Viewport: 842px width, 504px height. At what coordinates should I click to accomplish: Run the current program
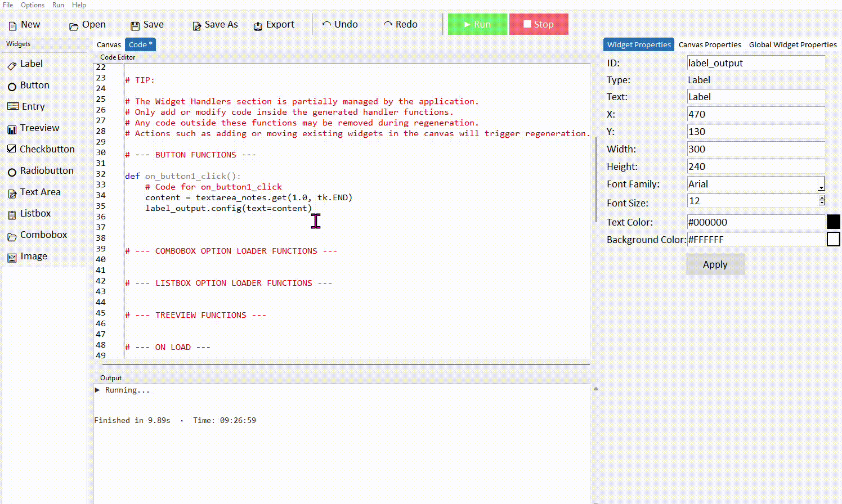(x=477, y=24)
